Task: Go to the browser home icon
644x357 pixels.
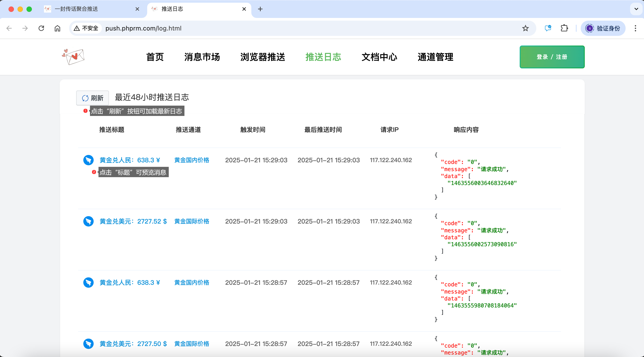Action: pos(57,28)
